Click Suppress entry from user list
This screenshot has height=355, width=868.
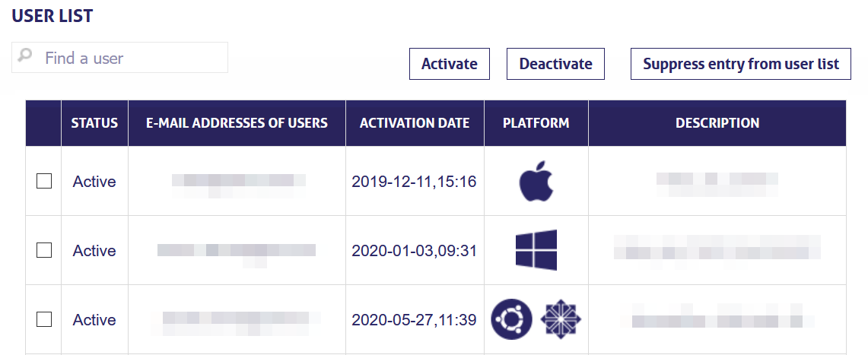(741, 64)
